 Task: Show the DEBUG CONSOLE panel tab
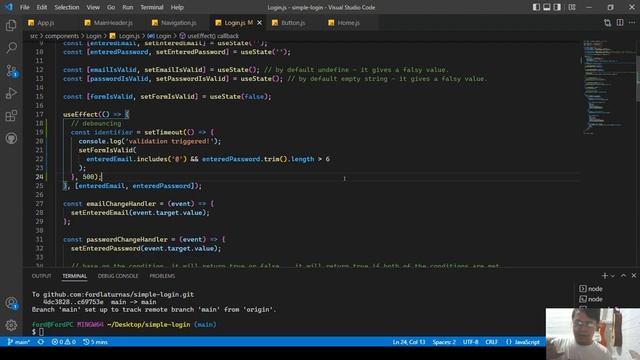click(x=118, y=276)
